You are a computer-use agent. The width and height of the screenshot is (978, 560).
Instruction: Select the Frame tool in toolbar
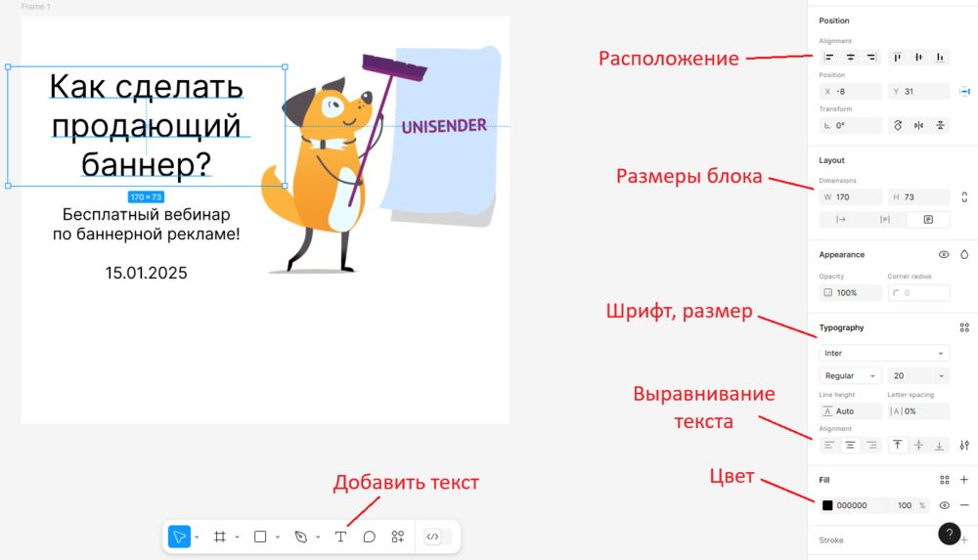219,537
